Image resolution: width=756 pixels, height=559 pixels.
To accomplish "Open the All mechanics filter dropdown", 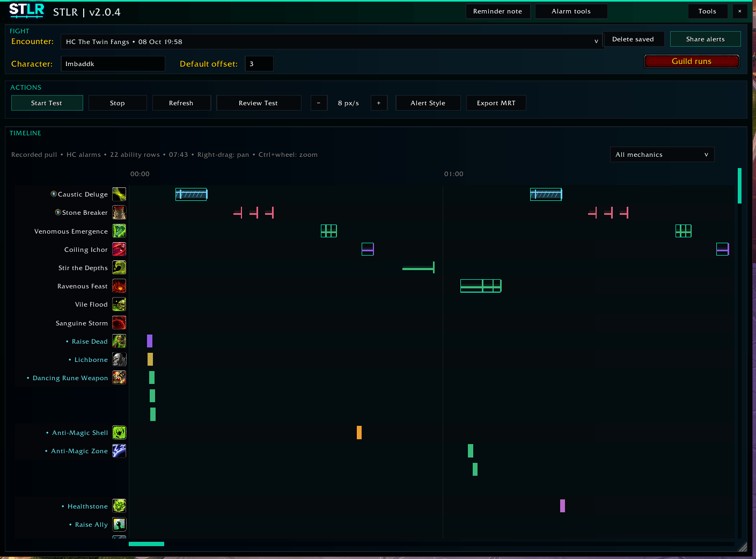I will [662, 155].
